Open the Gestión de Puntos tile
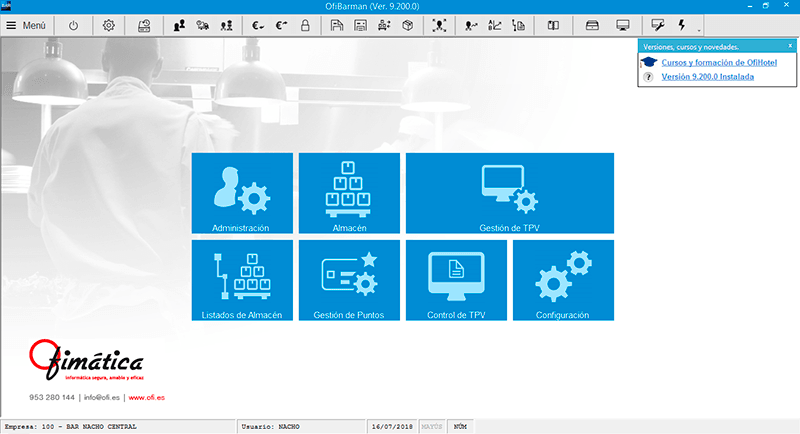Image resolution: width=800 pixels, height=434 pixels. point(349,281)
